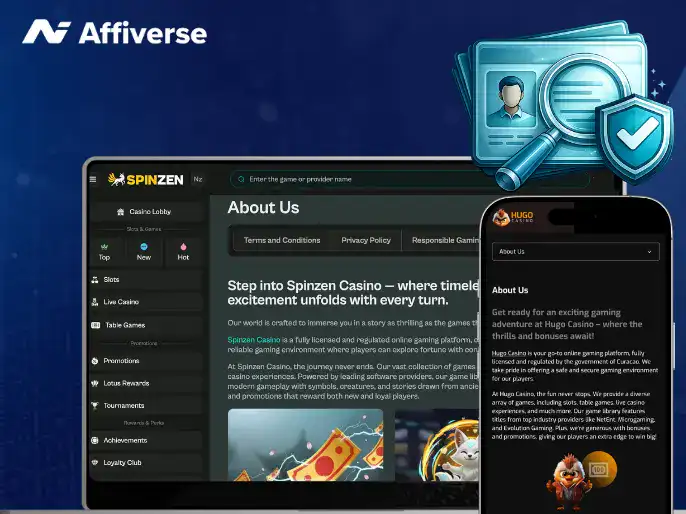Viewport: 686px width, 514px height.
Task: Open Table Games in the sidebar
Action: 146,325
